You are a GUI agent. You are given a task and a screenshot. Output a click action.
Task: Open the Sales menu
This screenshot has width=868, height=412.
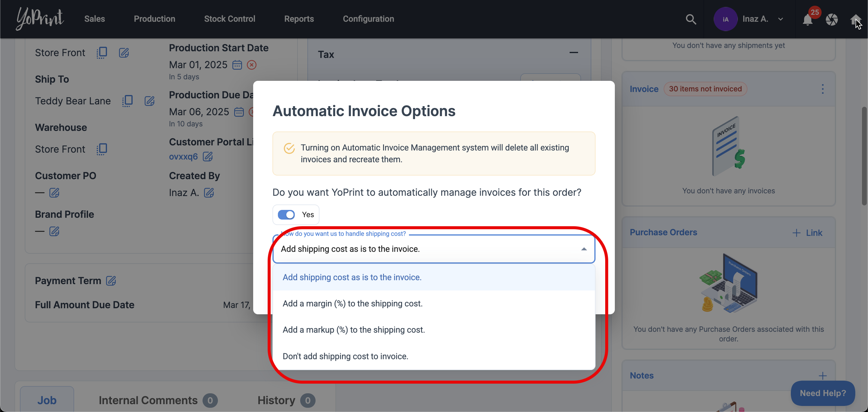click(95, 19)
